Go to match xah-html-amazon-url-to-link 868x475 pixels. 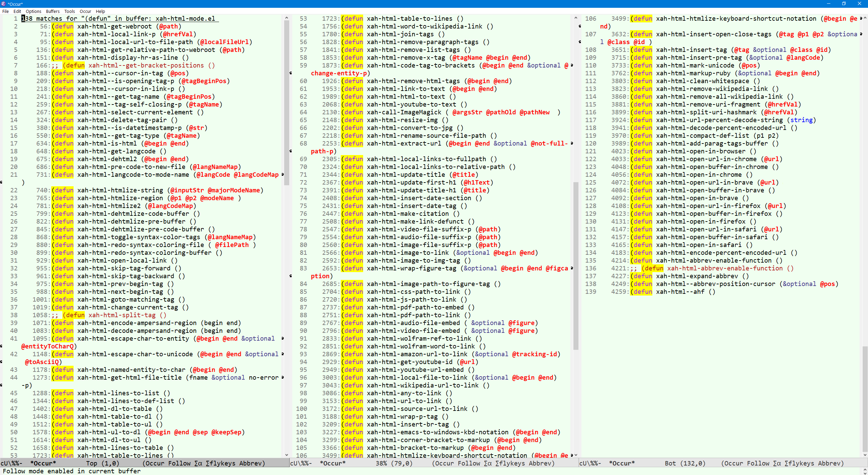(x=417, y=354)
